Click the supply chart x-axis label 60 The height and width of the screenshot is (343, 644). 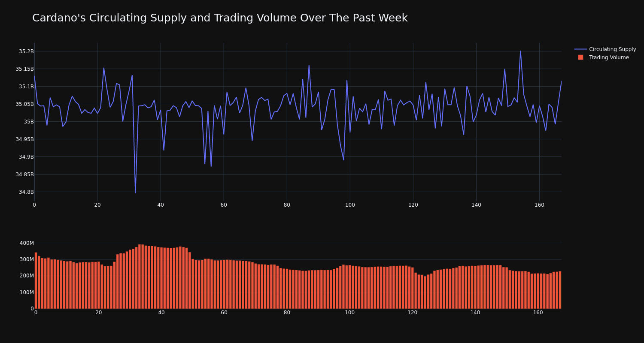[x=224, y=205]
